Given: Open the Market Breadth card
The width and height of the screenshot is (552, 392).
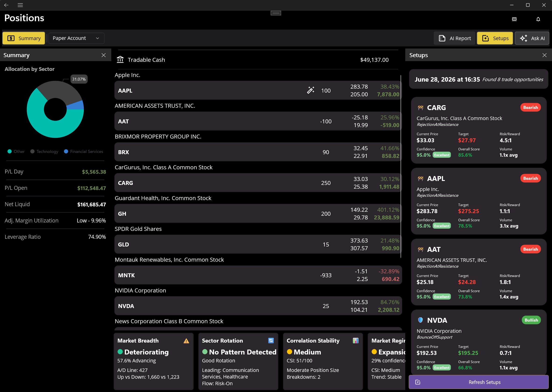Looking at the screenshot, I should [x=154, y=361].
